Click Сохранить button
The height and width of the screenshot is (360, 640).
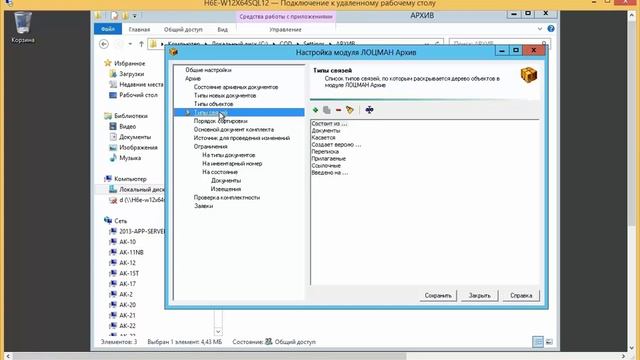[x=438, y=296]
